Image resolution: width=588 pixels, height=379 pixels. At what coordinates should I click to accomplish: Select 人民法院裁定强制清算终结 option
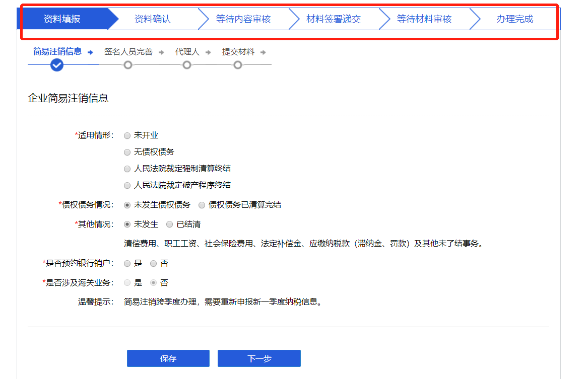127,169
